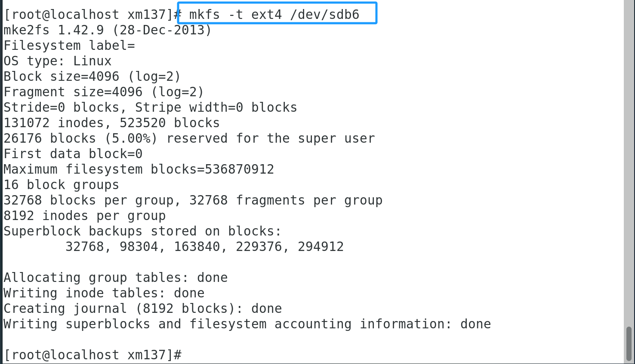Click the 5.00% reserved blocks line

[189, 138]
